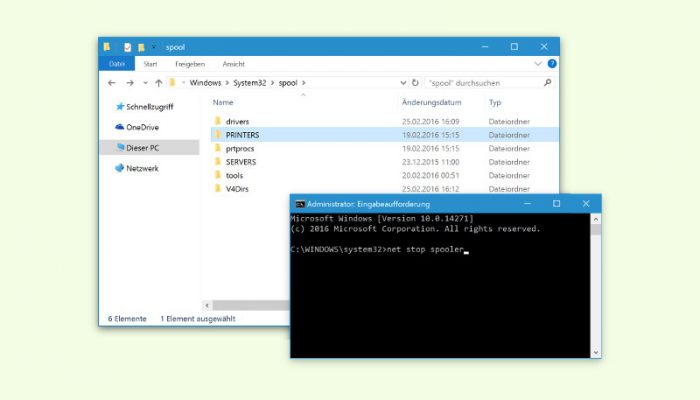Select the PRINTERS folder
This screenshot has width=700, height=400.
point(242,135)
